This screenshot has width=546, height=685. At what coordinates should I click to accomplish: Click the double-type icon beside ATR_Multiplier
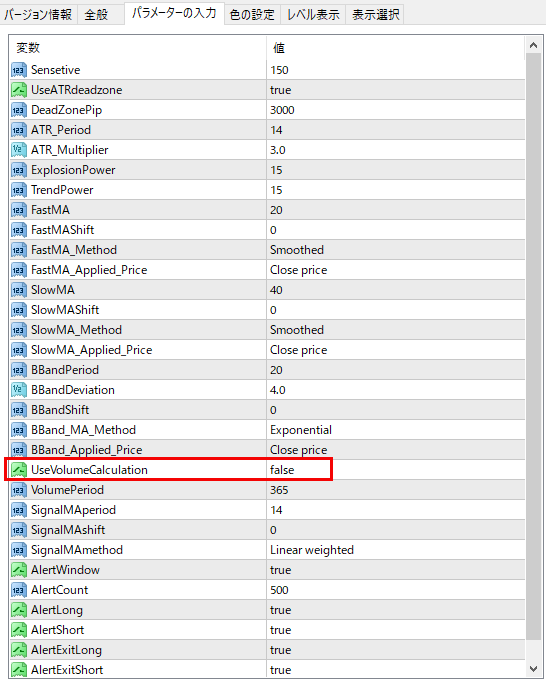point(19,150)
